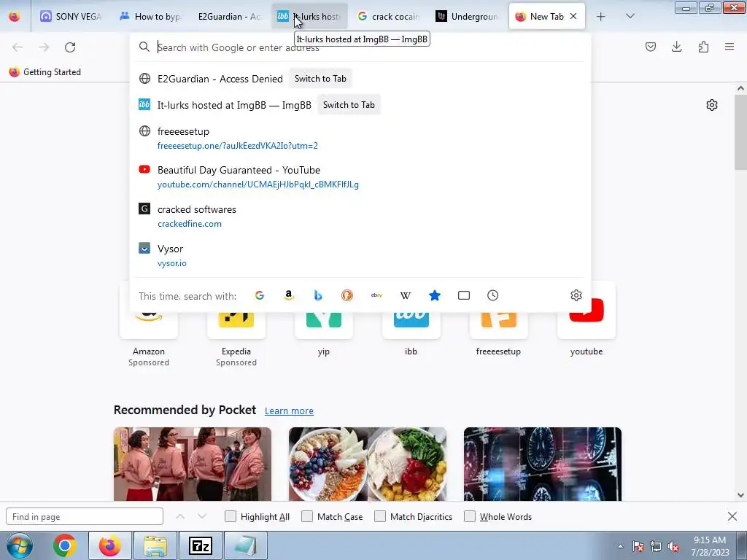This screenshot has height=560, width=747.
Task: Switch to E2Guardian tab
Action: click(229, 17)
